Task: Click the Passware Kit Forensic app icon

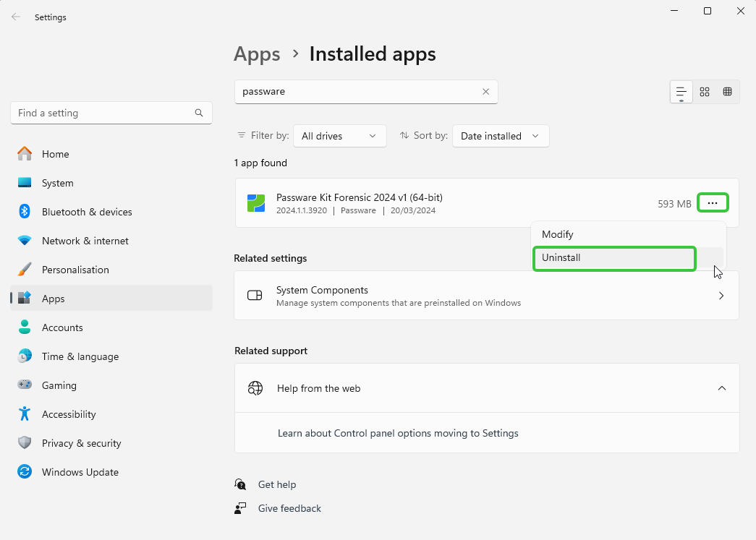Action: (x=256, y=203)
